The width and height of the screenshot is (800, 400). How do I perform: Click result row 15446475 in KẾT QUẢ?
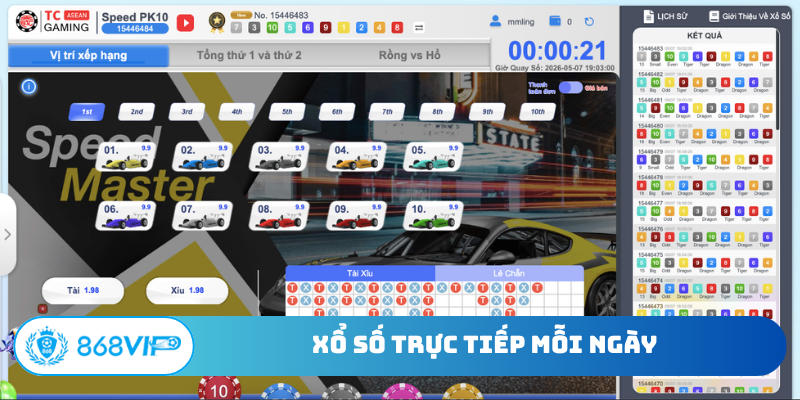705,263
